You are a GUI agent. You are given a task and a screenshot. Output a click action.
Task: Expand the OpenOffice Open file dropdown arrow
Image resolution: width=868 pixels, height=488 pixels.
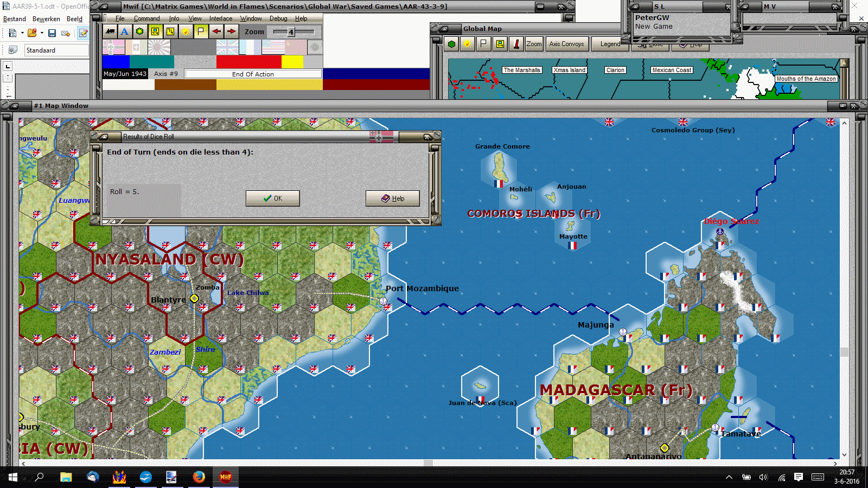(42, 33)
